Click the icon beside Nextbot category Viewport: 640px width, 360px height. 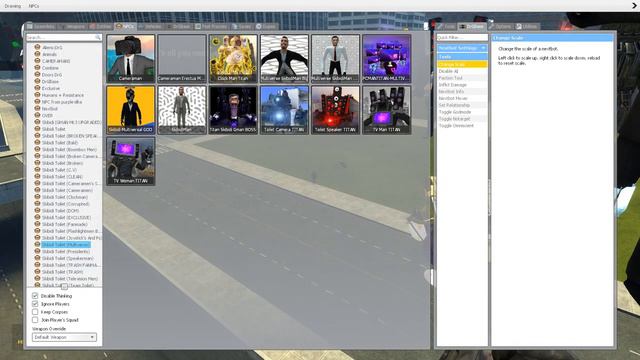point(38,109)
